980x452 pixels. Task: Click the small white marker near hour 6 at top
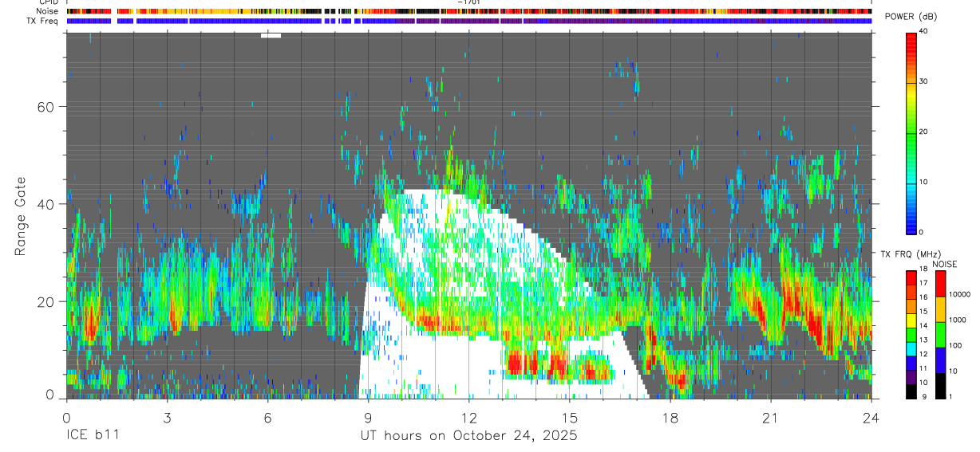point(271,35)
